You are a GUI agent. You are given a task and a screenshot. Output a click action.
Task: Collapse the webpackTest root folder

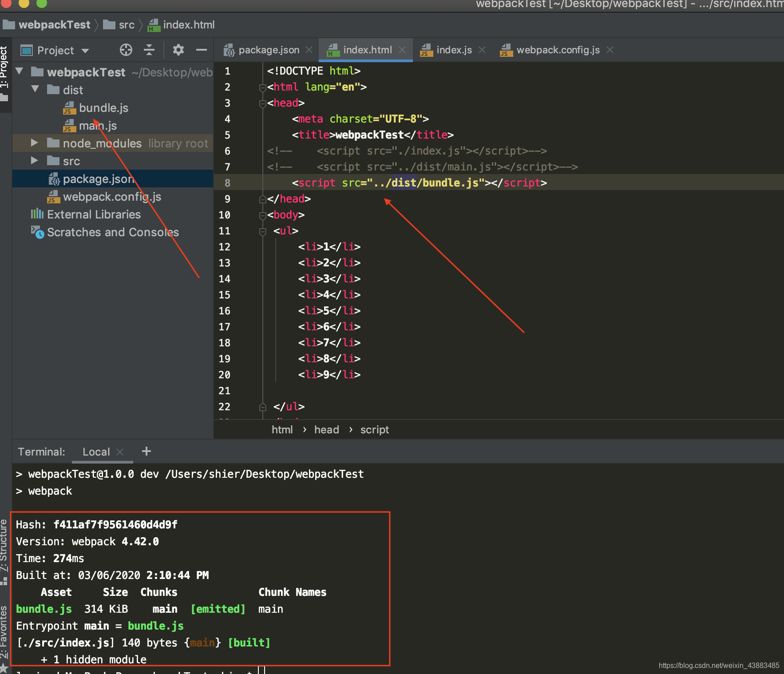[x=20, y=71]
